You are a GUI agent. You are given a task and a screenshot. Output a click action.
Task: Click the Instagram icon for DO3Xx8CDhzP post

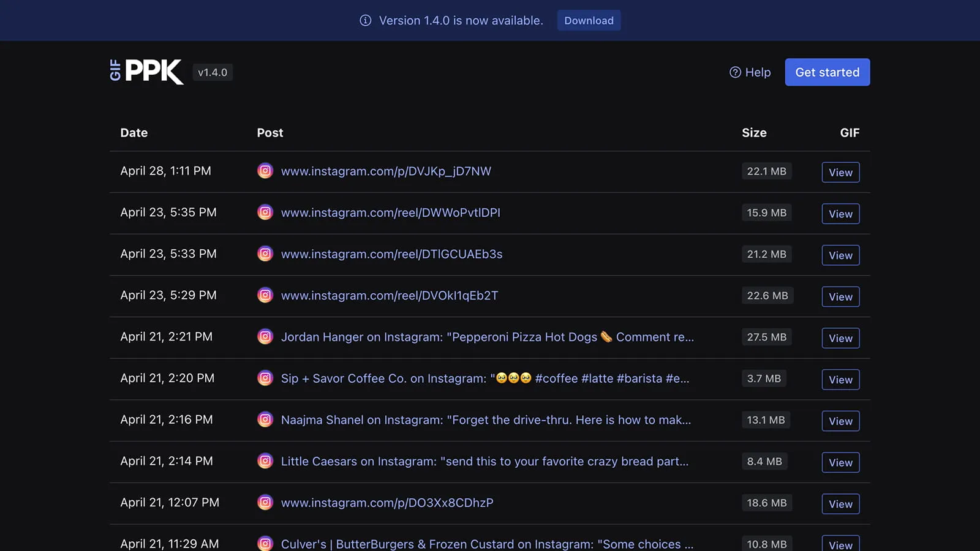click(265, 503)
